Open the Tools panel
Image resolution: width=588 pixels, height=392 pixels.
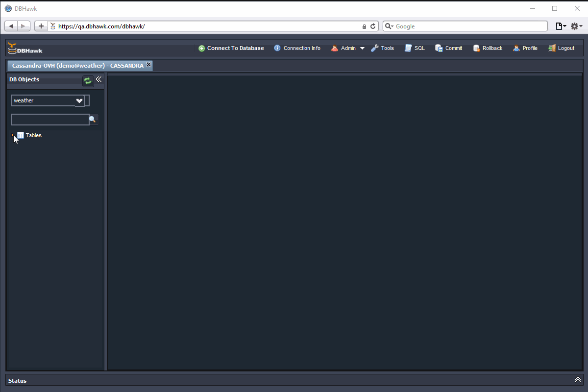[383, 48]
